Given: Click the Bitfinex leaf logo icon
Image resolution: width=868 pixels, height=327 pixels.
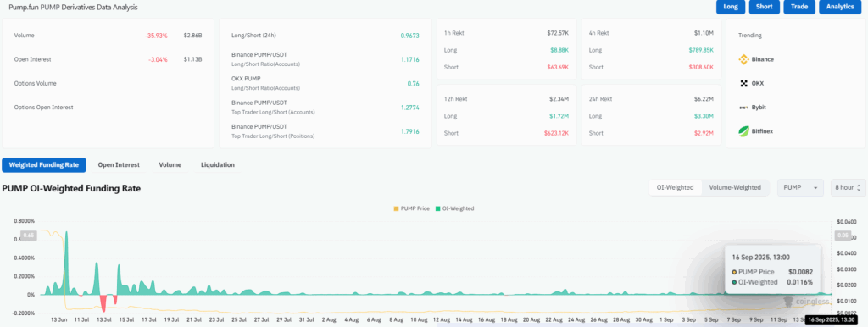Looking at the screenshot, I should point(743,131).
